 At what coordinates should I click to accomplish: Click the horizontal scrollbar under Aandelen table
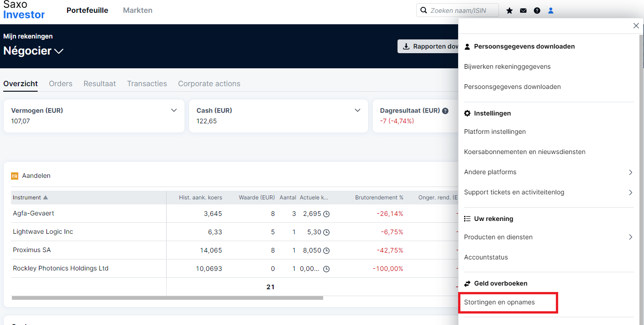(168, 298)
